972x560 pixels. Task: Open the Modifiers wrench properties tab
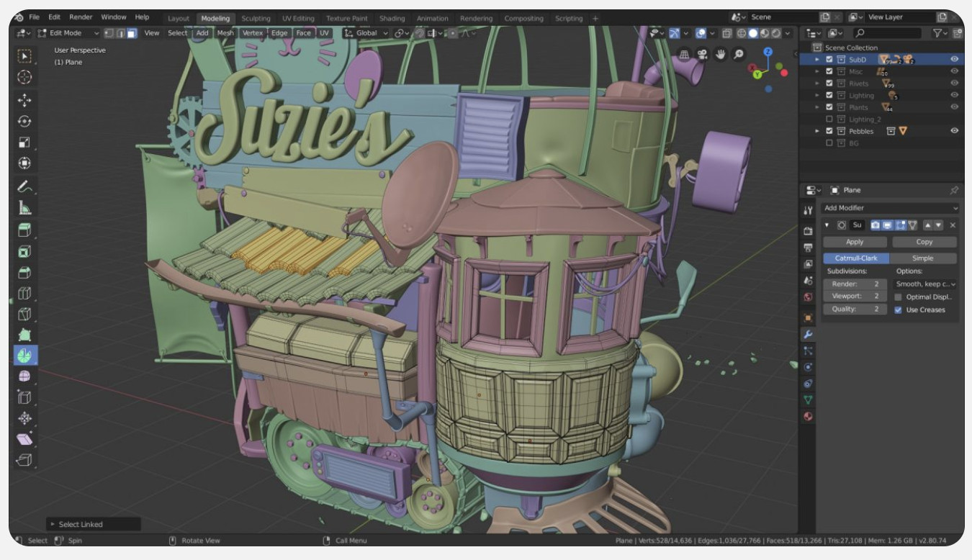pyautogui.click(x=808, y=335)
